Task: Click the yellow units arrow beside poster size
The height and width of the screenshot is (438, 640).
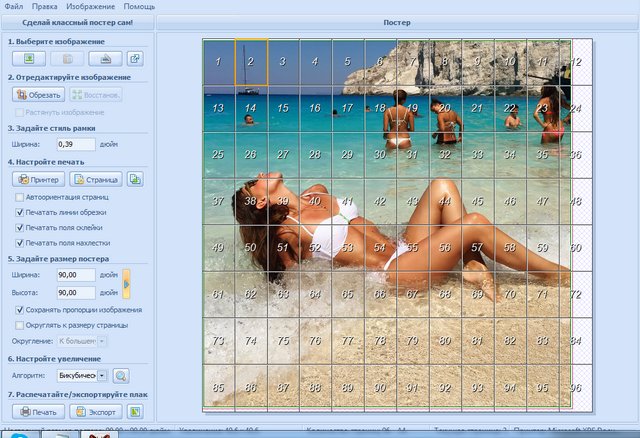Action: pos(126,283)
